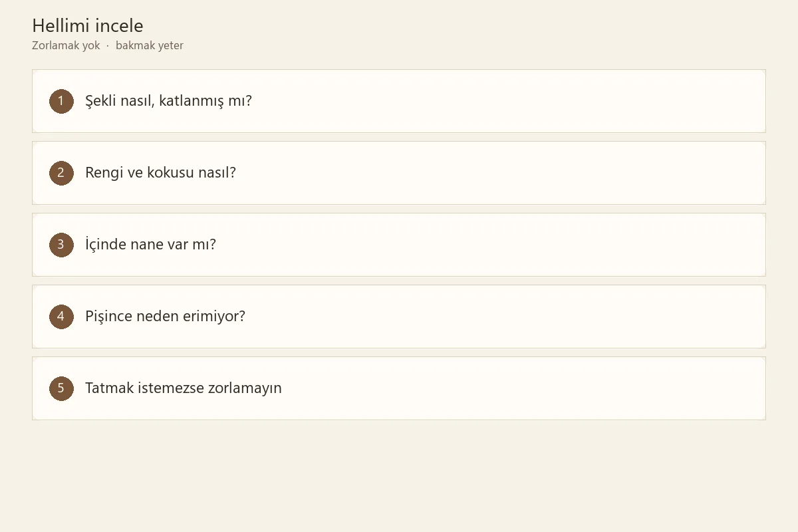Expand "Şekli nasıl, katlanmış mı?" item
This screenshot has height=532, width=798.
[399, 101]
